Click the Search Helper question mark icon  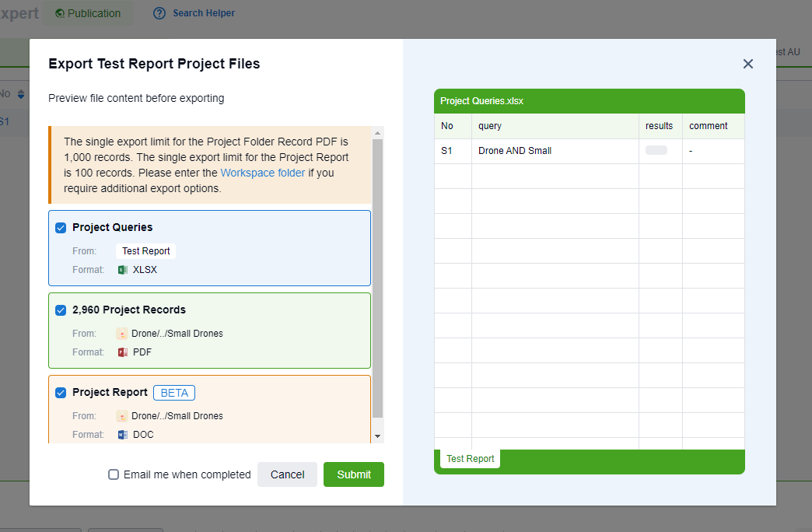click(x=159, y=13)
